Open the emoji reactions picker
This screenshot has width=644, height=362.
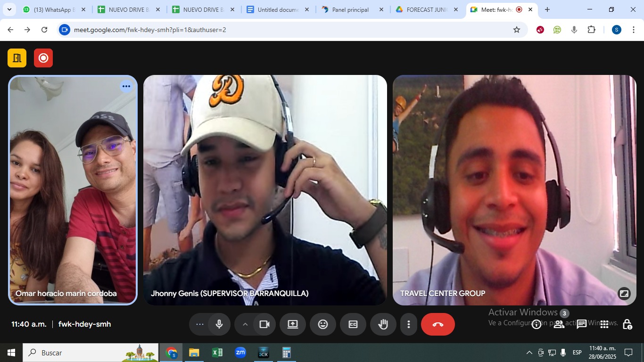pos(323,324)
